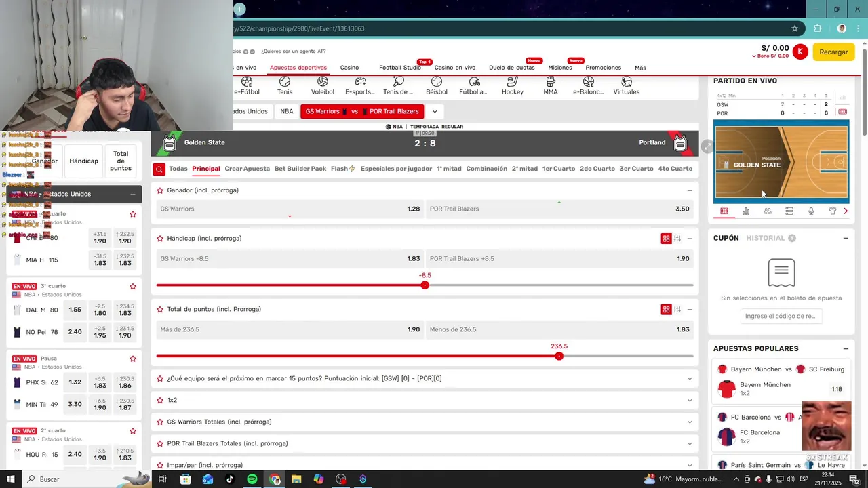
Task: Open the Crear Apuesta tab
Action: pyautogui.click(x=248, y=169)
